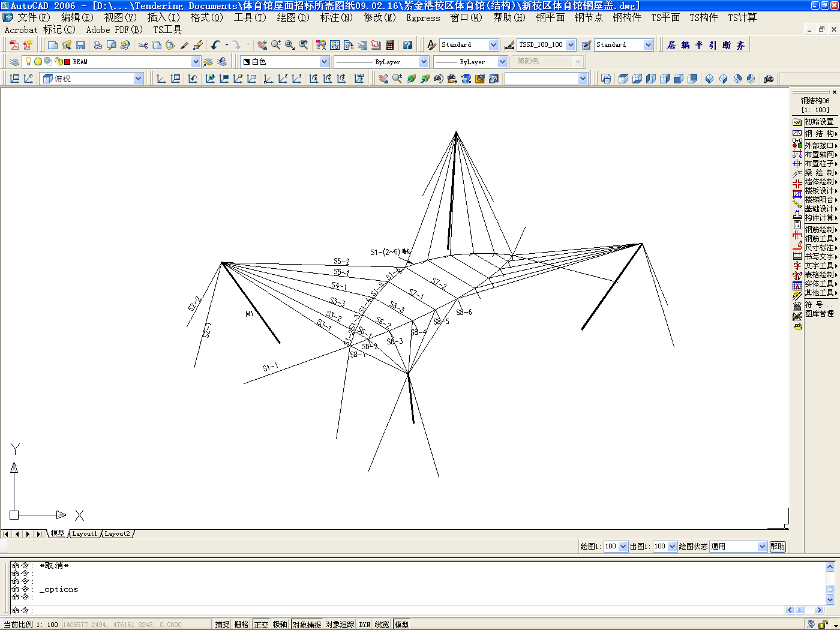840x630 pixels.
Task: Click the 图库管理 side panel entry
Action: pos(819,314)
